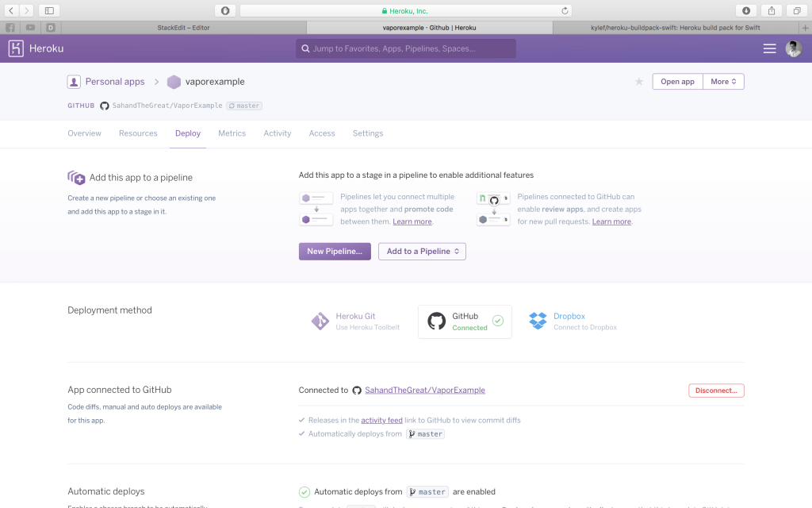The width and height of the screenshot is (812, 508).
Task: Open a new tab with the plus button
Action: click(x=805, y=28)
